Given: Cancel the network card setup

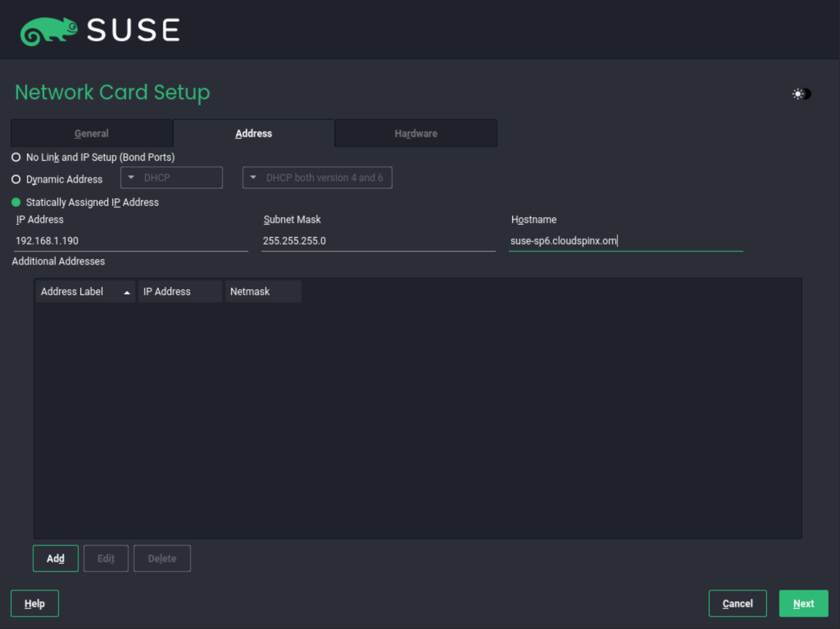Looking at the screenshot, I should 737,603.
